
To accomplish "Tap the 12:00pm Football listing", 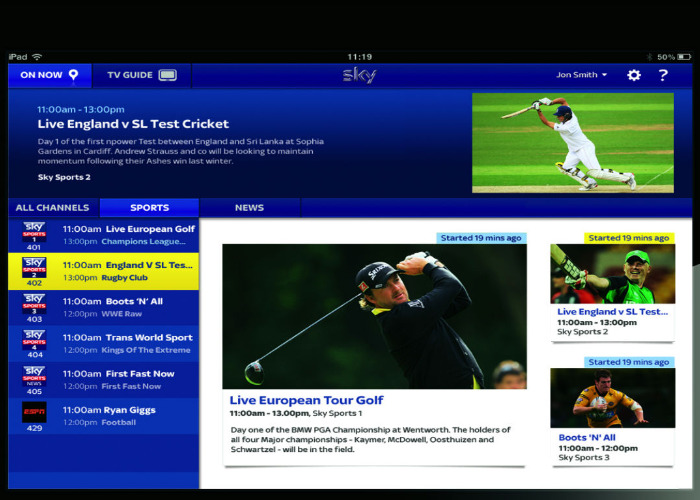I will coord(99,422).
